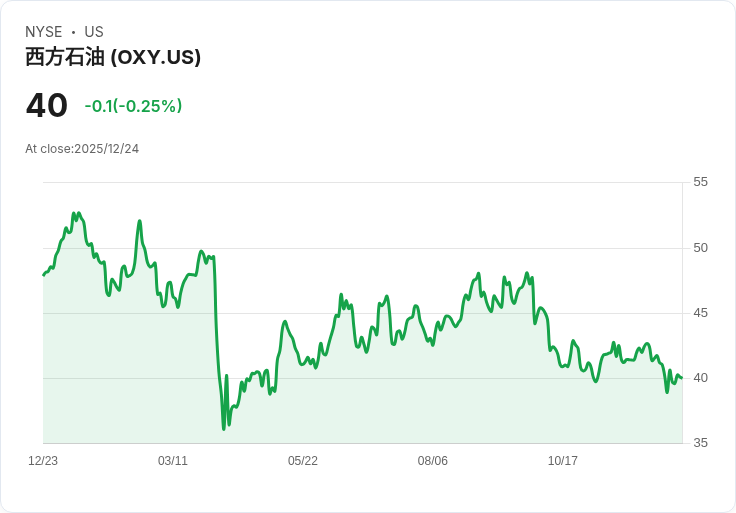Click the chart's lowest dip near April
This screenshot has height=513, width=736.
coord(224,428)
